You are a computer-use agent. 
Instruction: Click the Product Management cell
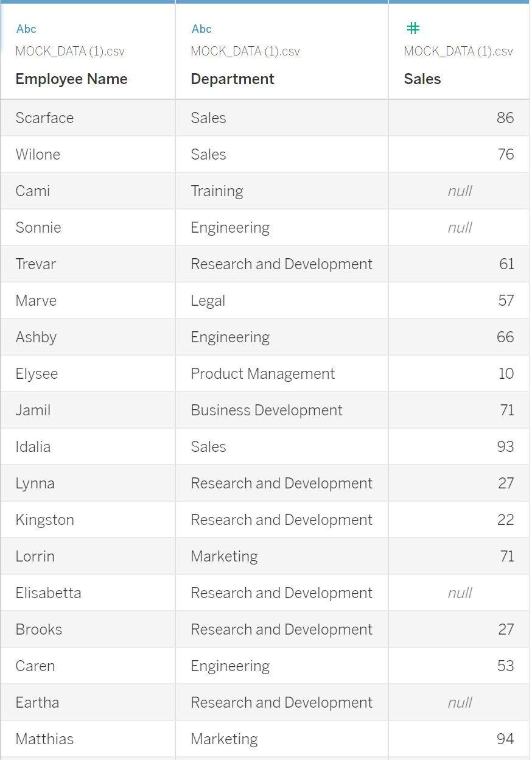click(x=262, y=373)
